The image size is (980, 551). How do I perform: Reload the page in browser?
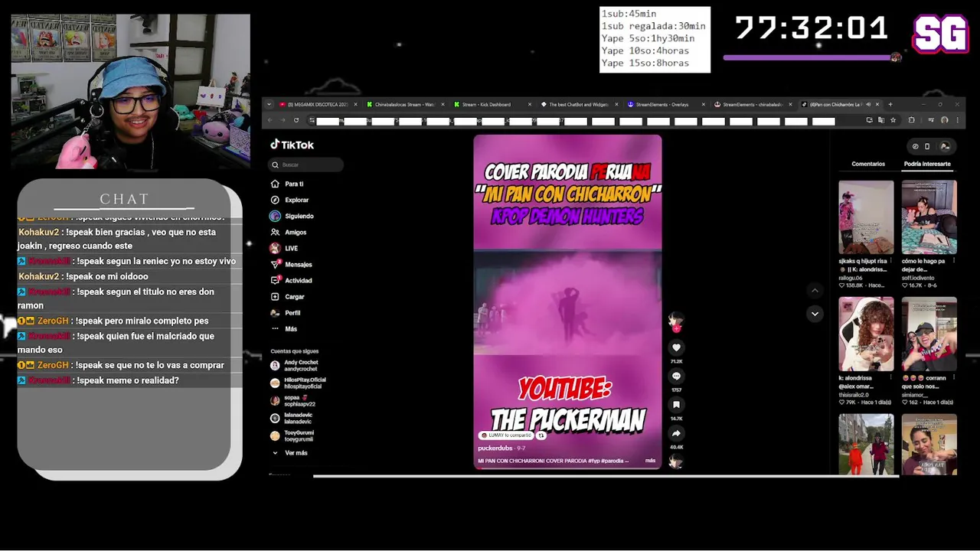(x=296, y=120)
